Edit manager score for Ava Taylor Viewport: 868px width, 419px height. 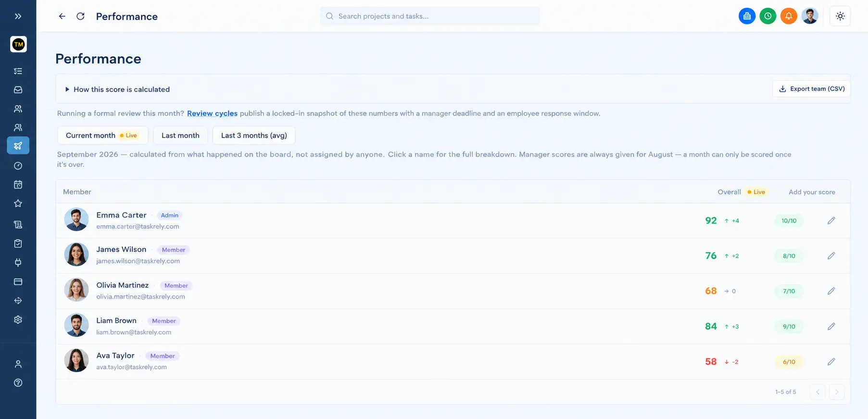pyautogui.click(x=831, y=362)
